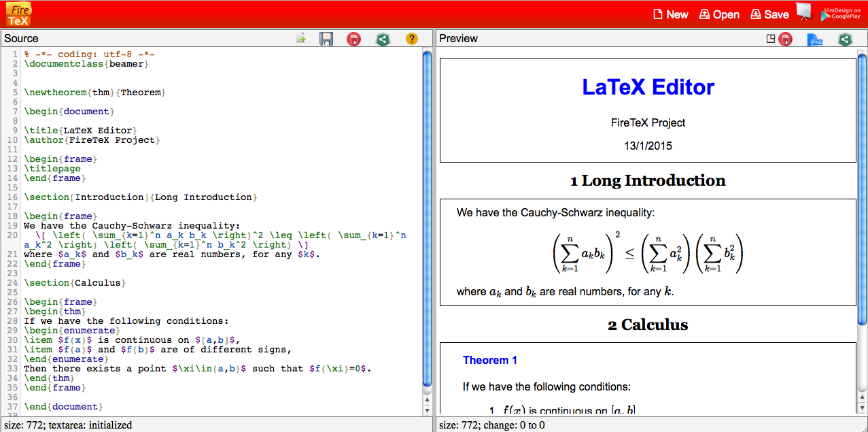Screen dimensions: 868x432
Task: Click 'If we have the following conditions:' in the preview
Action: 546,387
